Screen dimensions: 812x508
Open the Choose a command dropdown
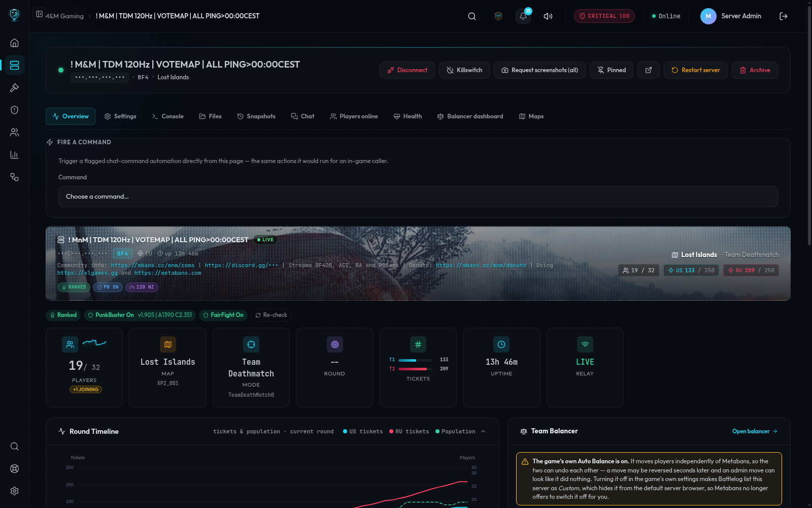[418, 197]
